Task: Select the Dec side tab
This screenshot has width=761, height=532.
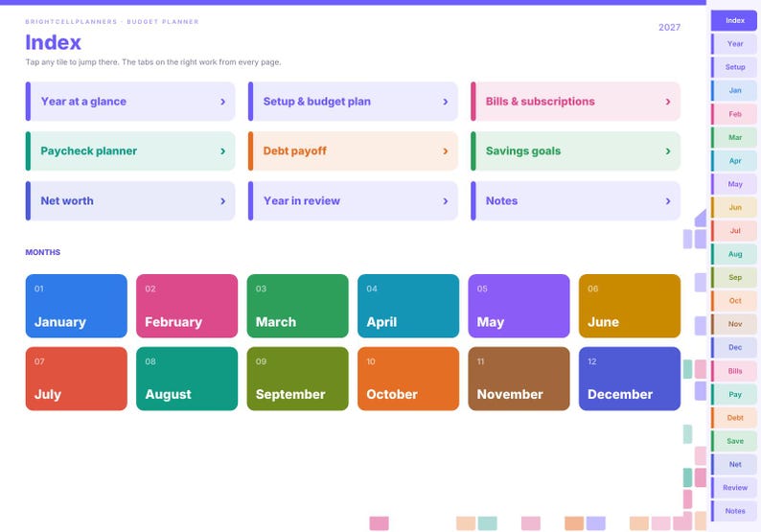Action: (734, 347)
